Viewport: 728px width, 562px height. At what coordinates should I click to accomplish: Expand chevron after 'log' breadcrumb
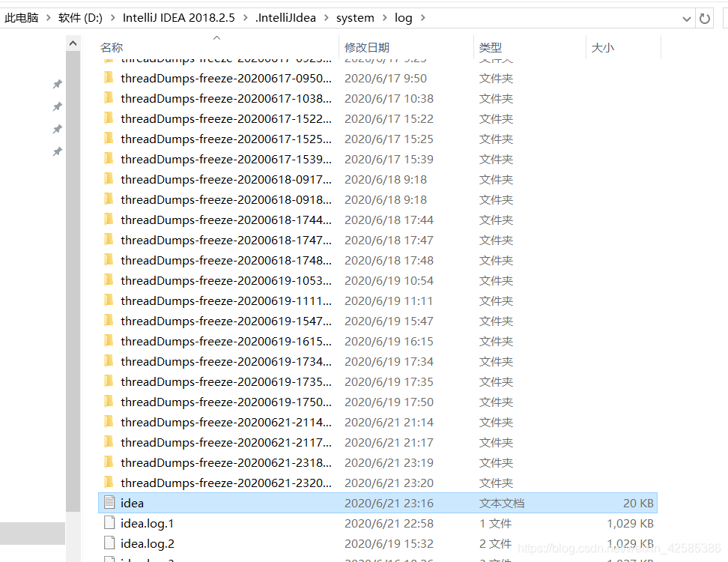click(423, 18)
